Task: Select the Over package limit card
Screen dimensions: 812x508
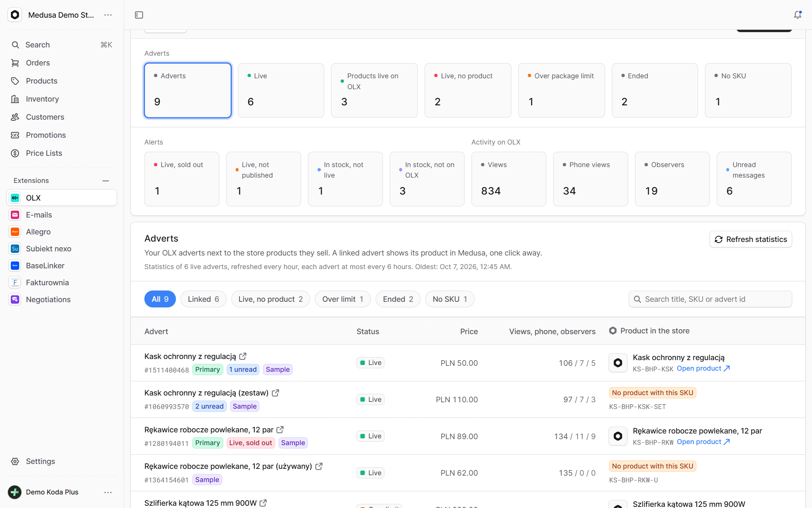Action: pyautogui.click(x=561, y=90)
